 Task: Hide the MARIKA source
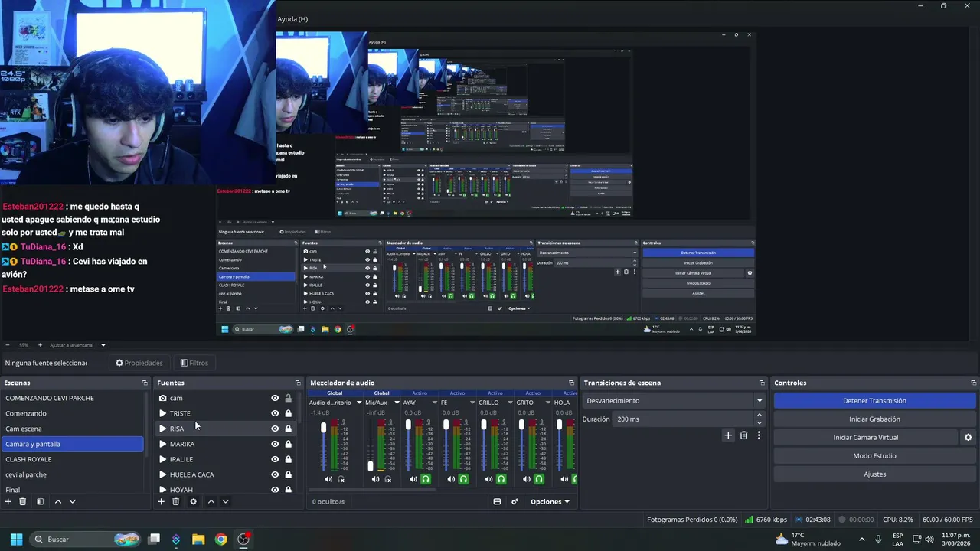click(275, 444)
